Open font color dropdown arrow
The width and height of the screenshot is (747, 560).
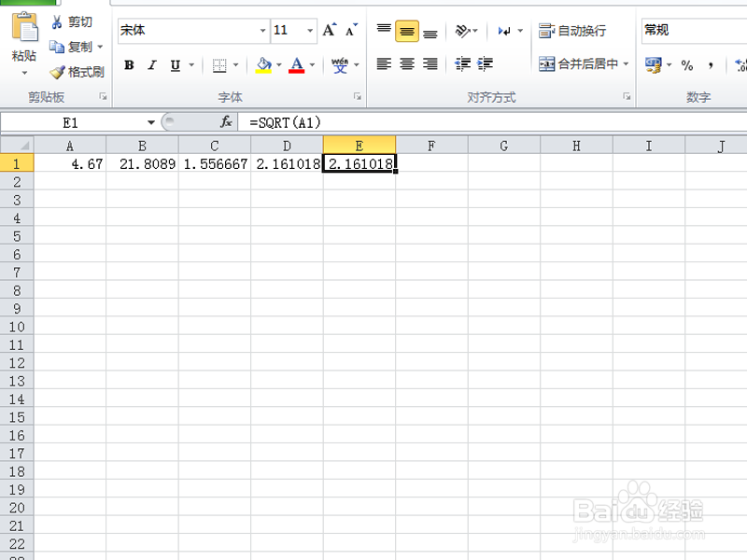pyautogui.click(x=313, y=64)
